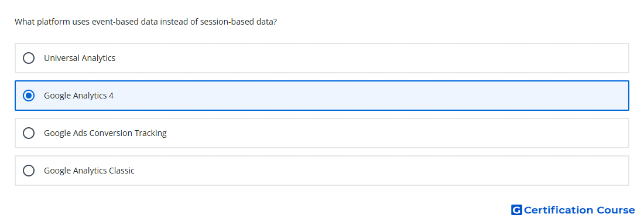Select the Universal Analytics radio button
Image resolution: width=644 pixels, height=221 pixels.
pos(28,58)
